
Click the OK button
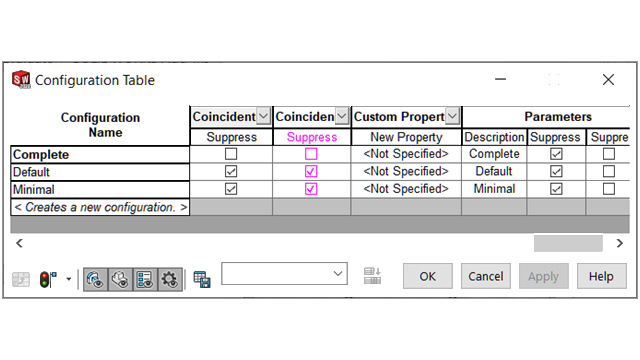tap(428, 276)
